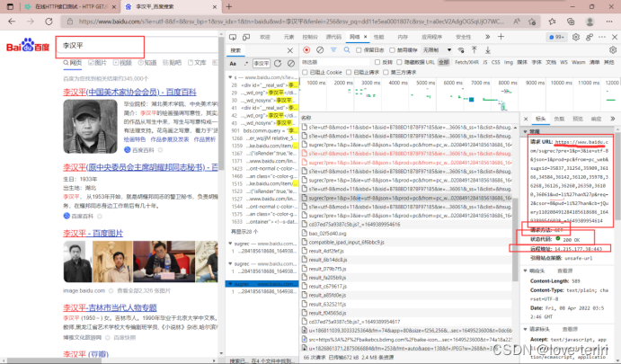Check the 第三方请求 checkbox
621x364 pixels.
386,72
